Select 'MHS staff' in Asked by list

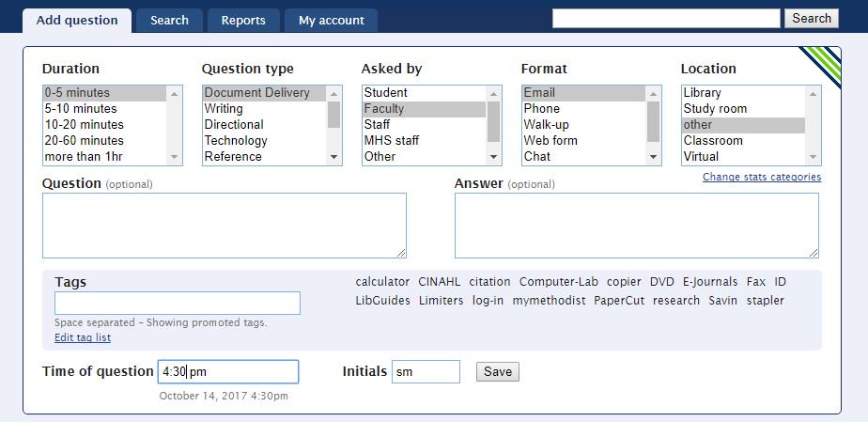pos(424,141)
